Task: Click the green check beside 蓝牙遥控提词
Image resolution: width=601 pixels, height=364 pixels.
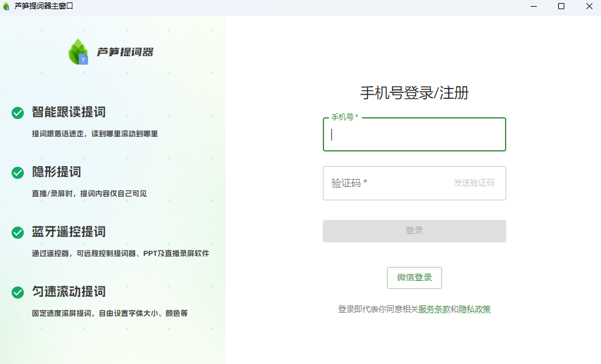Action: click(18, 233)
